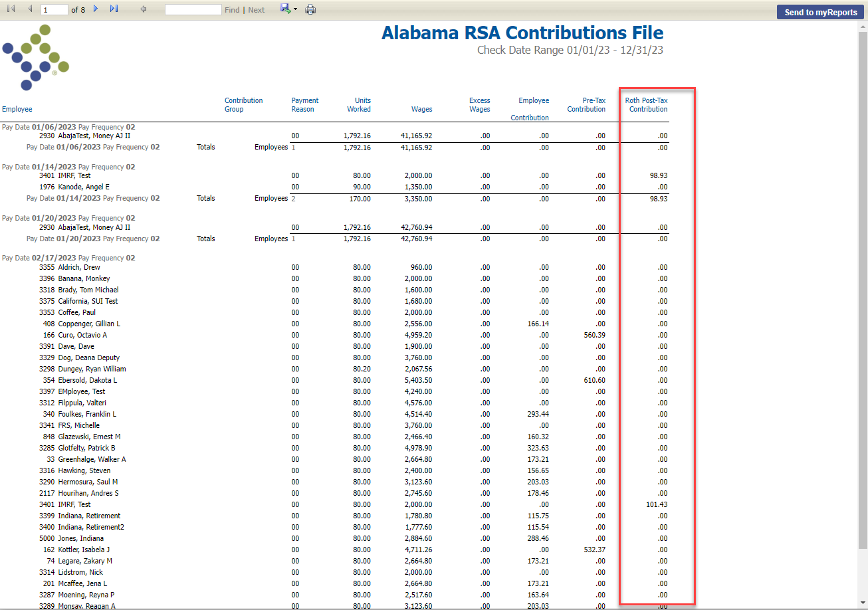Click the Next search link
This screenshot has width=868, height=610.
click(x=257, y=10)
